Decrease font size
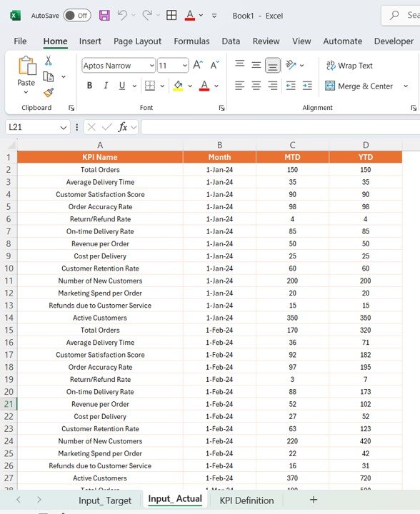Image resolution: width=420 pixels, height=514 pixels. click(x=215, y=65)
